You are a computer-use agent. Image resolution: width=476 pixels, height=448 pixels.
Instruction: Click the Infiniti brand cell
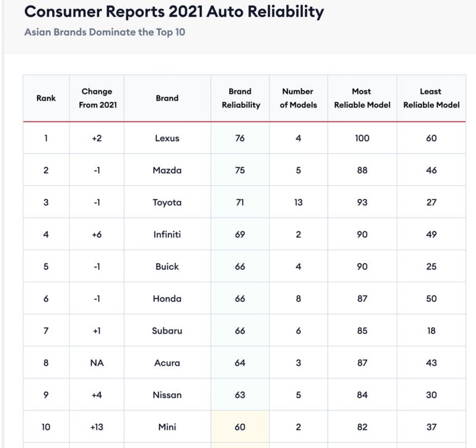167,234
